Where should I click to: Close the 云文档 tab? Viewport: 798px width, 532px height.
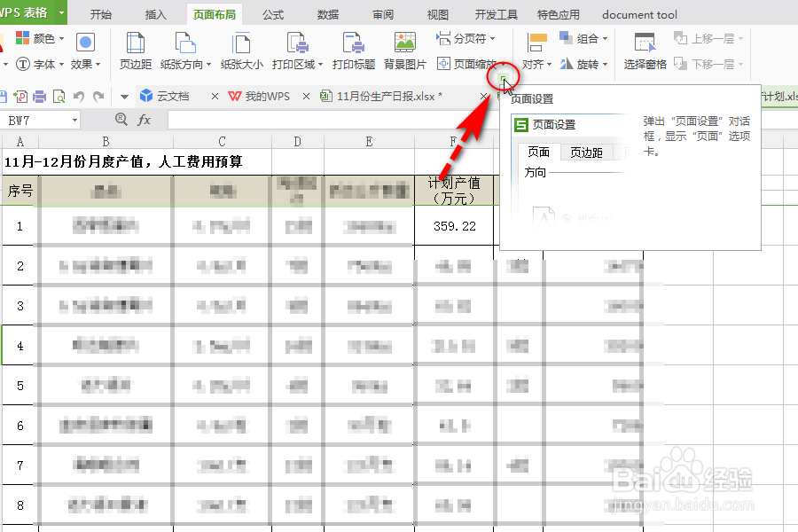(x=215, y=97)
